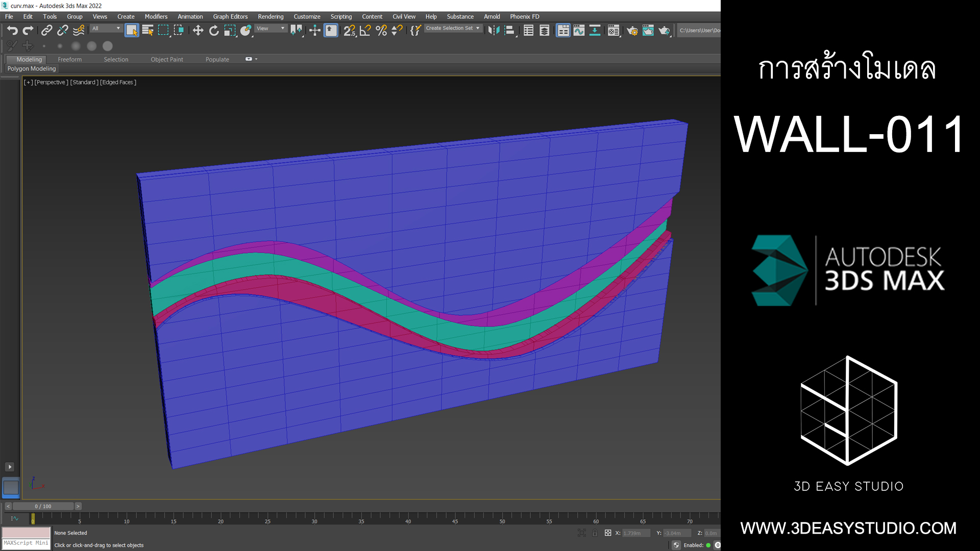Select the Select and Move tool

click(x=198, y=31)
